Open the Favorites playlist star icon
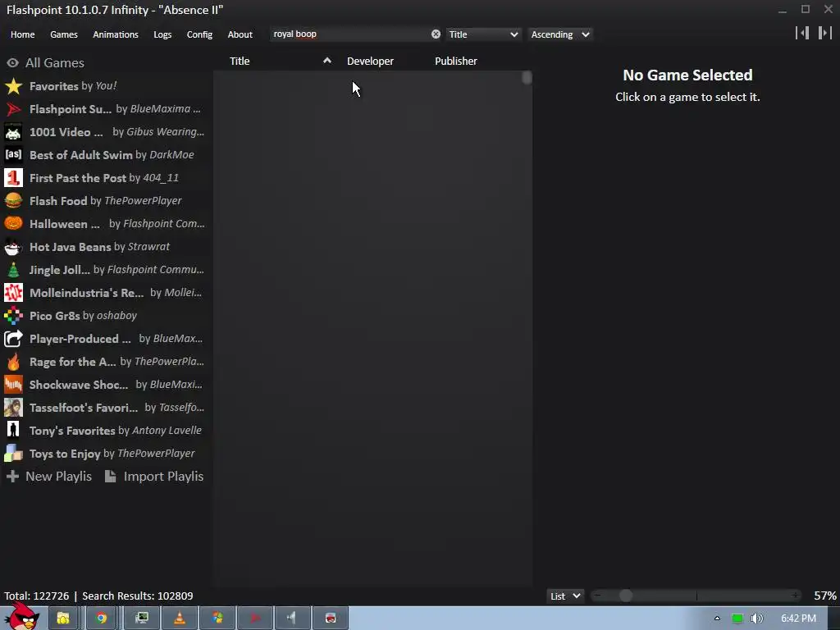The height and width of the screenshot is (630, 840). coord(13,85)
